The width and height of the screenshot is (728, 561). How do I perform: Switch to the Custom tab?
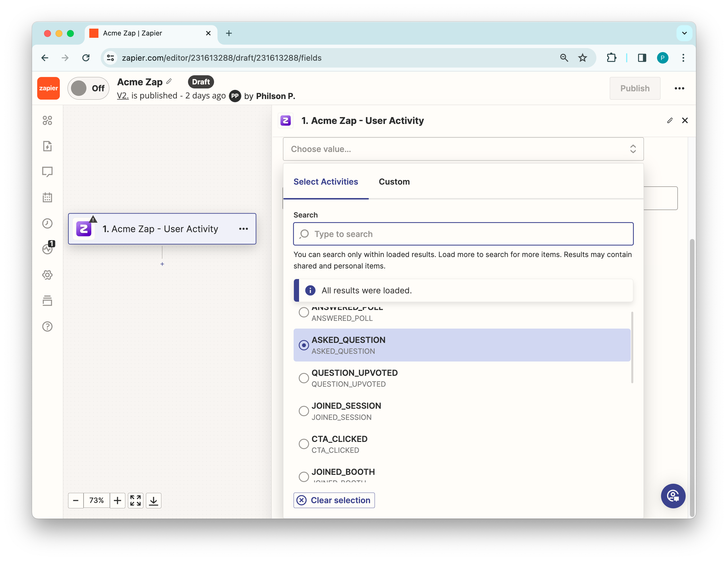(394, 182)
